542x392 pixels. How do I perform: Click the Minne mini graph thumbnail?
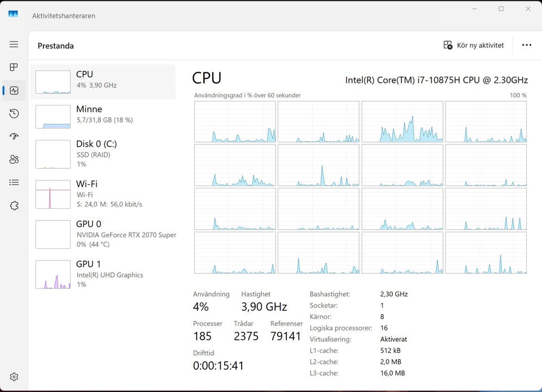53,117
